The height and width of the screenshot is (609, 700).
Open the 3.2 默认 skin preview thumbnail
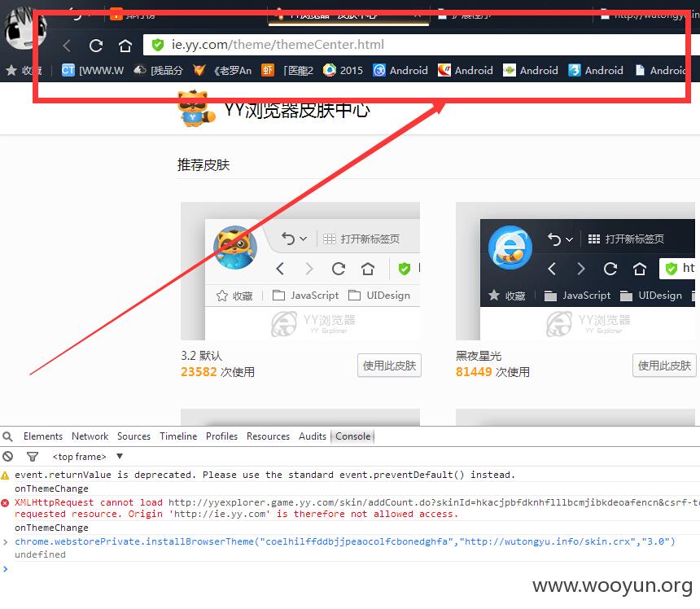[300, 271]
